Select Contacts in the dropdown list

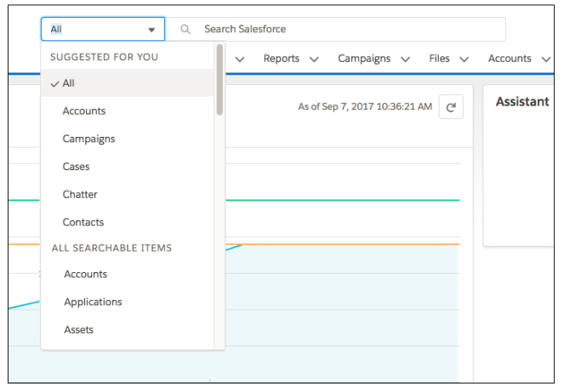point(128,222)
